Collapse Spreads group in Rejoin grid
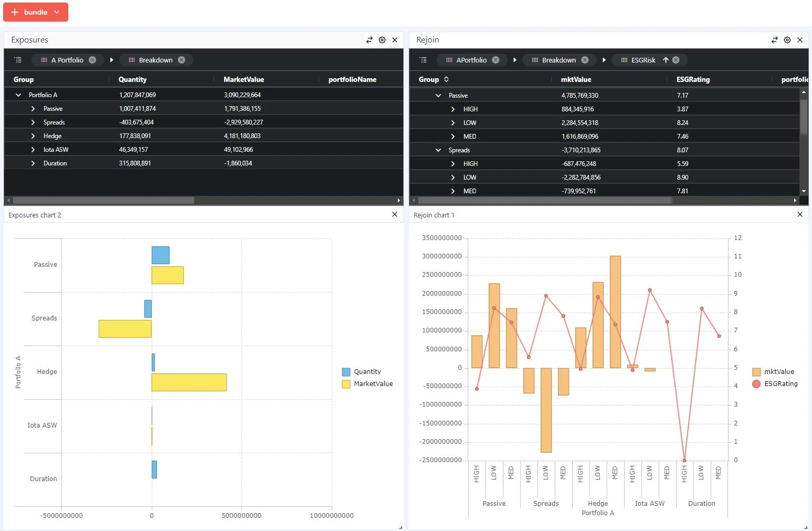This screenshot has height=531, width=812. (438, 150)
